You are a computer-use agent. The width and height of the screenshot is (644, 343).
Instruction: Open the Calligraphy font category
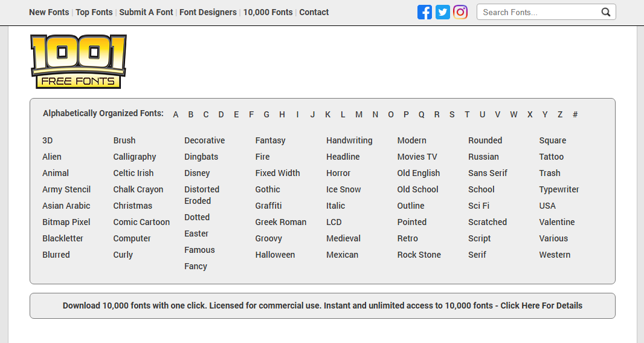point(135,157)
